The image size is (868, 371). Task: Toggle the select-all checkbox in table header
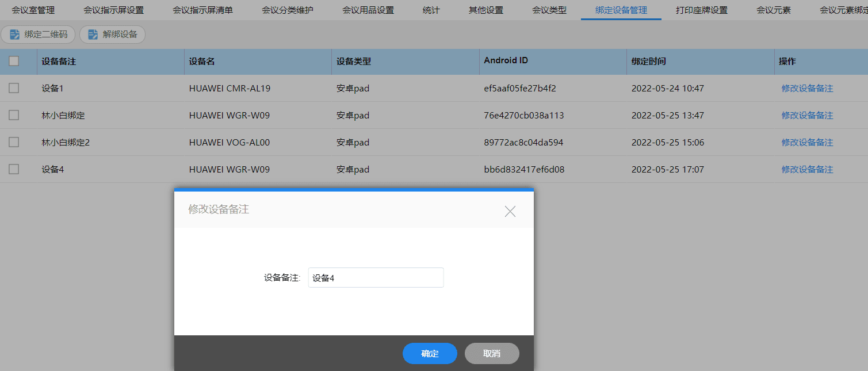tap(14, 61)
